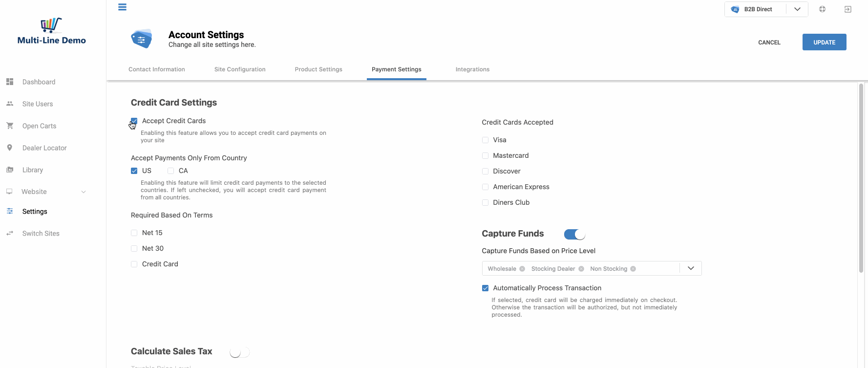Check the Visa checkbox
868x368 pixels.
point(485,140)
